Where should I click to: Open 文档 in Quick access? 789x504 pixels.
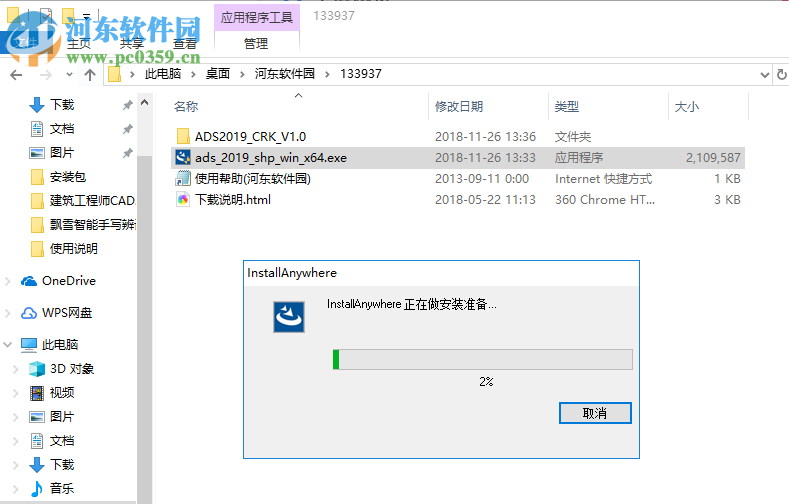(62, 129)
